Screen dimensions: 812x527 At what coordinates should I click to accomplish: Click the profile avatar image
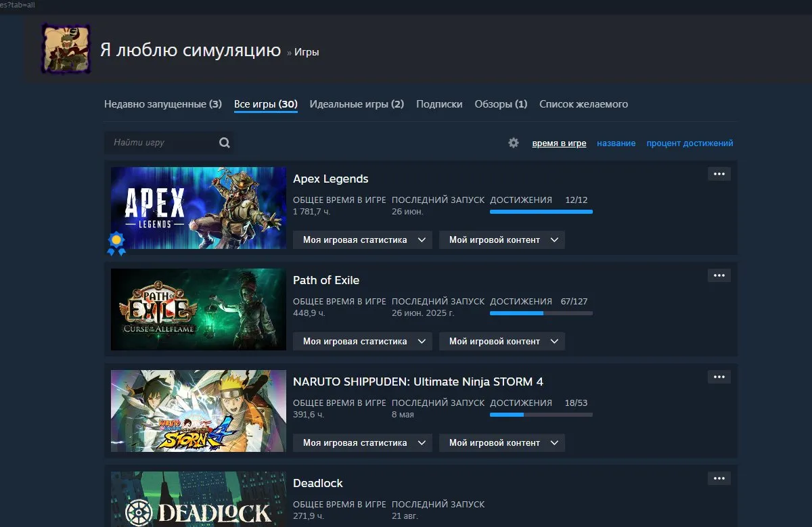coord(66,49)
